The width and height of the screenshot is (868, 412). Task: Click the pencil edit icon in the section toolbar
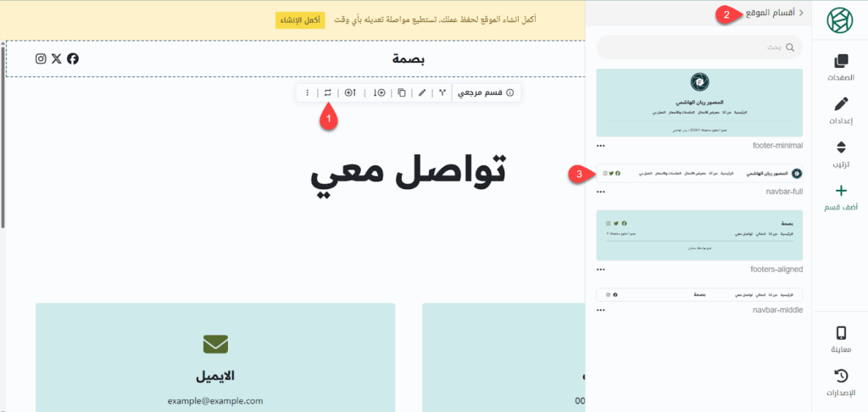tap(422, 92)
